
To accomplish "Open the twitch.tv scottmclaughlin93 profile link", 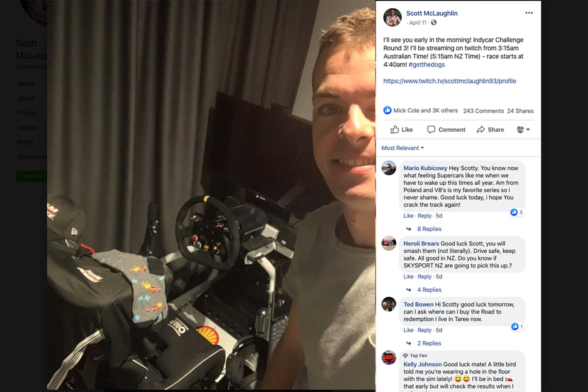I will (x=450, y=81).
